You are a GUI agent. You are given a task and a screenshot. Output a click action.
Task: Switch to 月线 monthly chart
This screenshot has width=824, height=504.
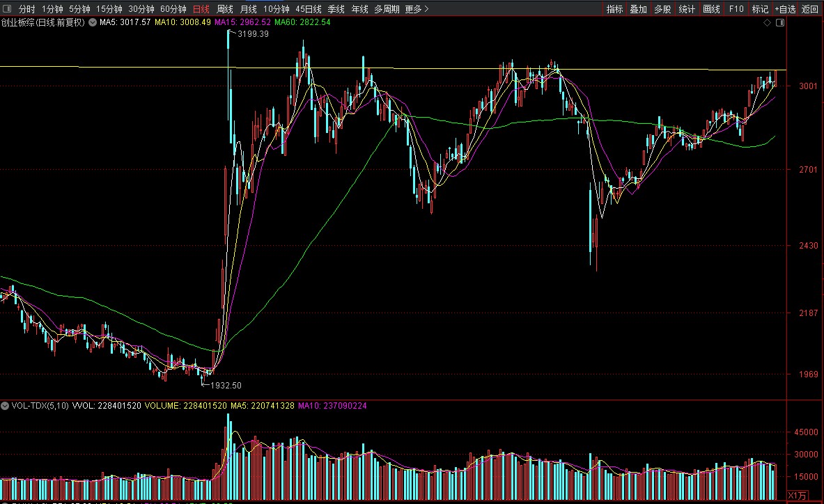pos(249,9)
